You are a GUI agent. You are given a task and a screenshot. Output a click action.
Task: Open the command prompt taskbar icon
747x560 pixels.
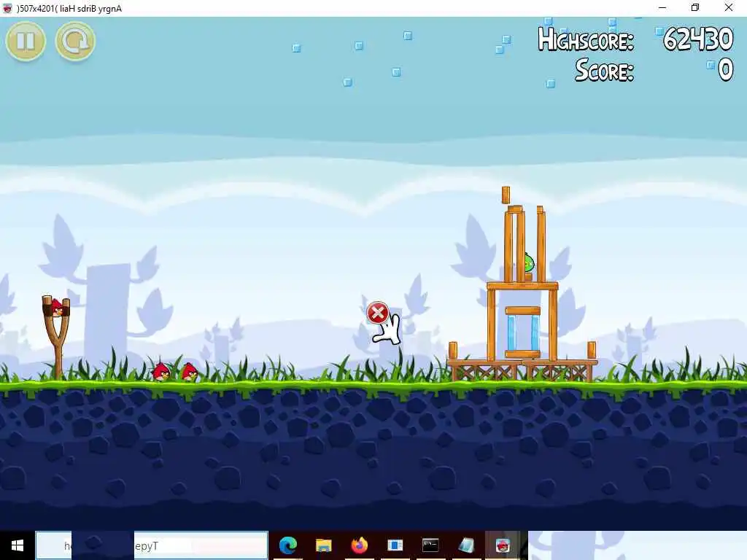(430, 545)
